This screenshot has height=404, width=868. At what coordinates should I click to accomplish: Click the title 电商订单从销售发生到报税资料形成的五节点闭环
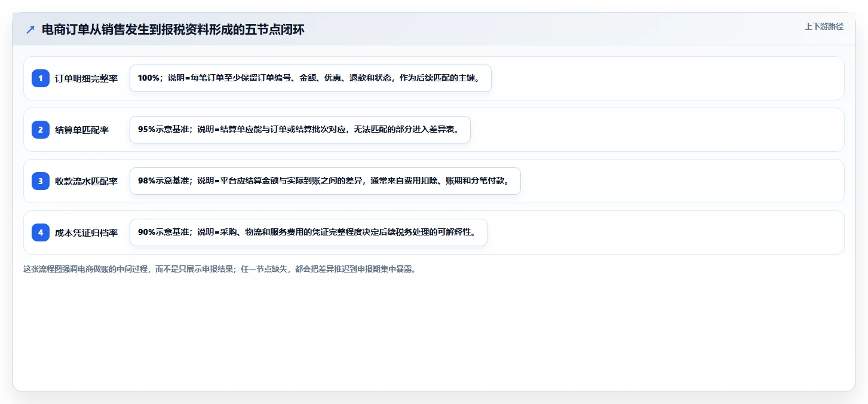(173, 29)
